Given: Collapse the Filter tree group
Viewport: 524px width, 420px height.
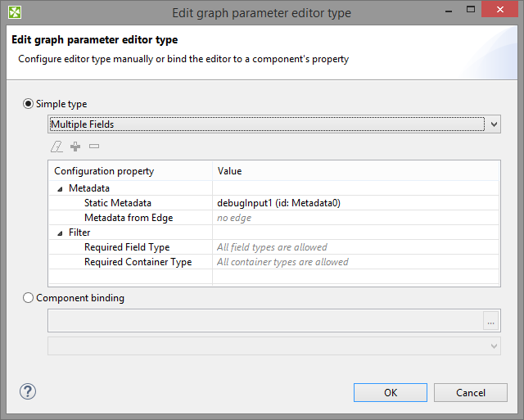Looking at the screenshot, I should (x=60, y=233).
